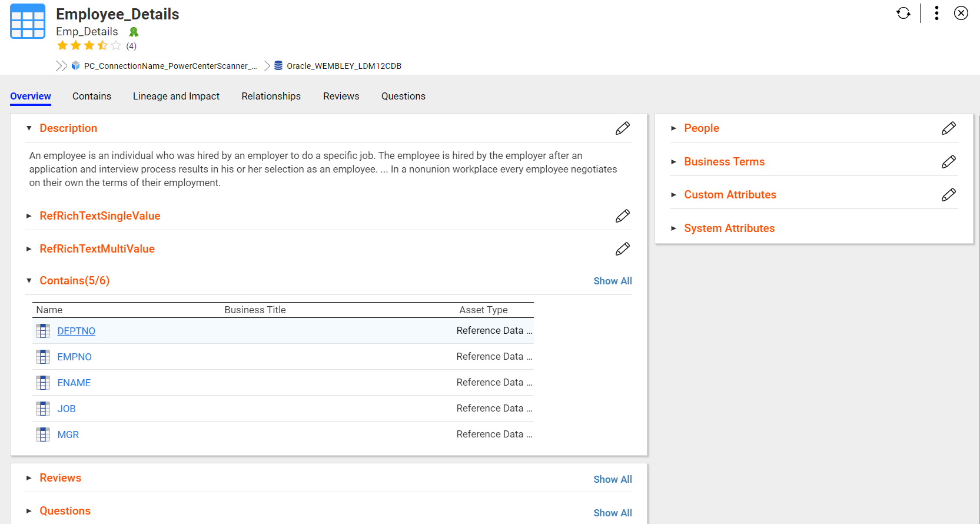Screen dimensions: 980x524
Task: Click the star rating for the asset
Action: click(89, 45)
